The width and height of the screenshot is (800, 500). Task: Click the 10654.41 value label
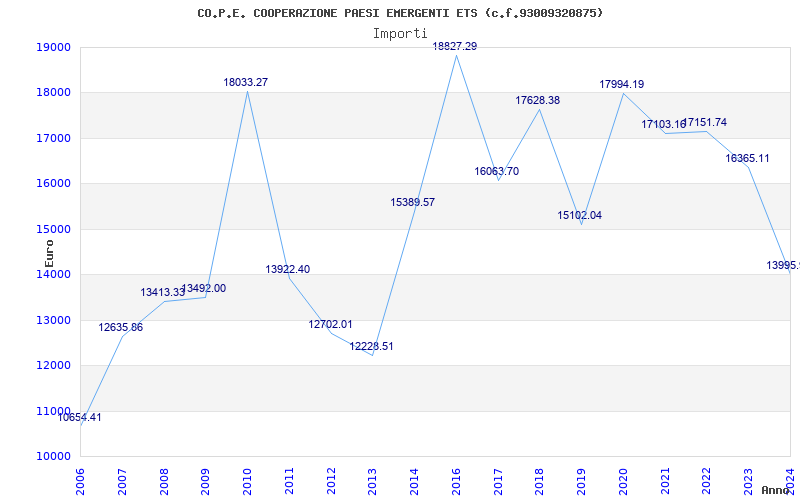79,417
